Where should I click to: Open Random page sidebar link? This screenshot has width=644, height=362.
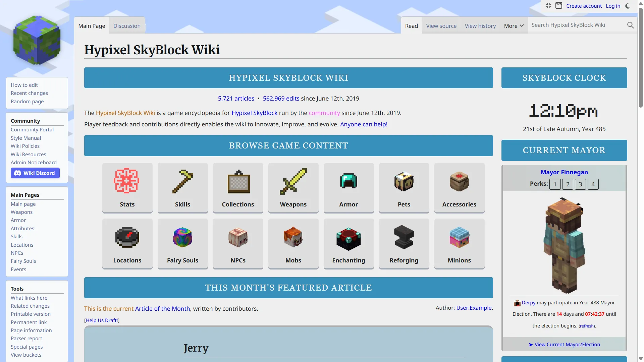click(x=27, y=102)
